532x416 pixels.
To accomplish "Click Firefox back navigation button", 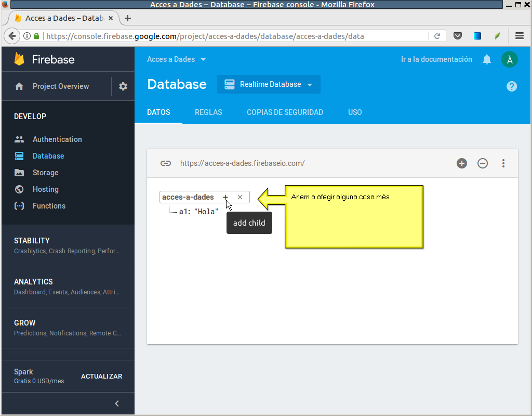I will pyautogui.click(x=12, y=36).
